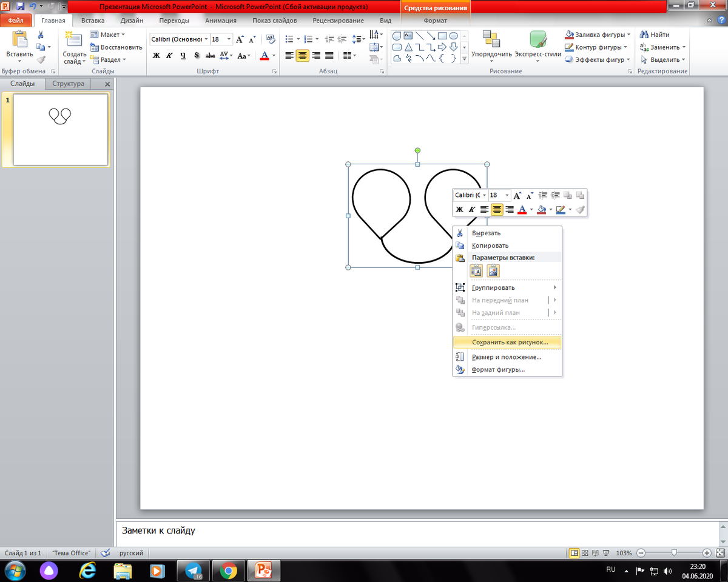Open Internet Explorer from the taskbar
Viewport: 728px width, 582px height.
pos(88,570)
